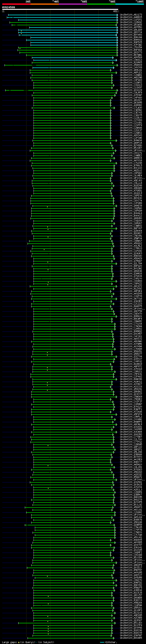Click hit UniRef100_B9P5X5
146x644 pixels.
131,42
